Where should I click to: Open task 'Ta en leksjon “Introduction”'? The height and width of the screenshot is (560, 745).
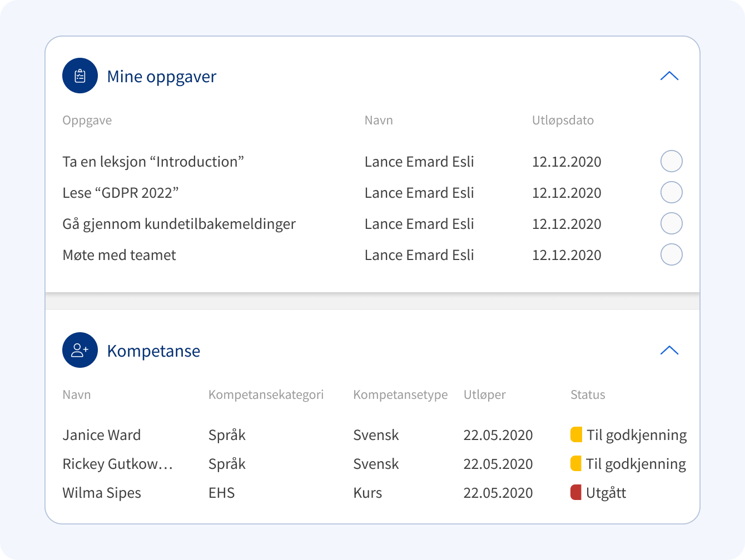(153, 162)
